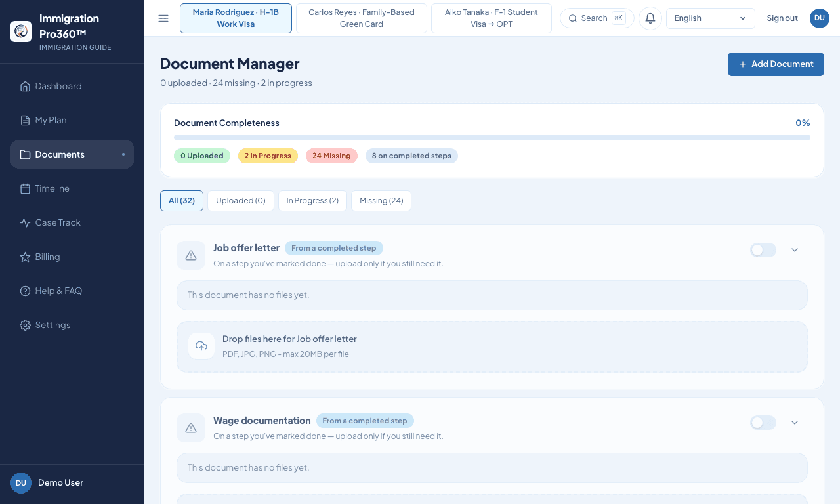This screenshot has height=504, width=840.
Task: Expand the Job offer letter chevron
Action: click(795, 250)
